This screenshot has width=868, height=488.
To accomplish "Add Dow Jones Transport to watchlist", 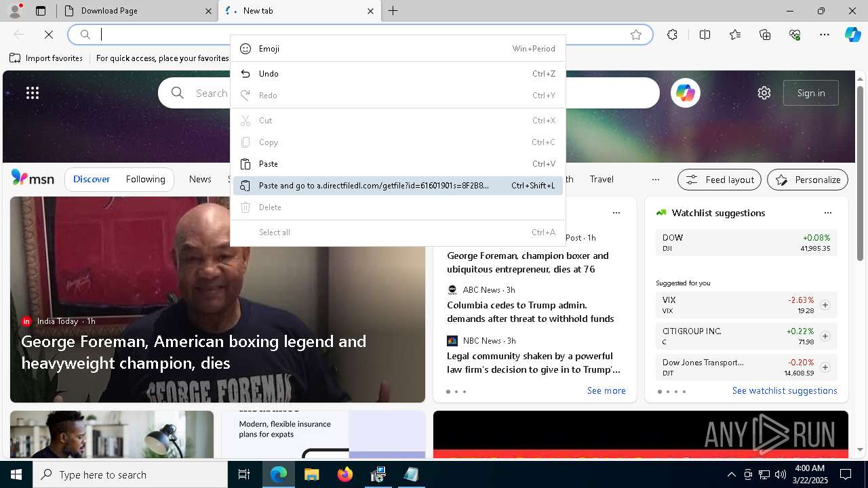I will pyautogui.click(x=825, y=367).
